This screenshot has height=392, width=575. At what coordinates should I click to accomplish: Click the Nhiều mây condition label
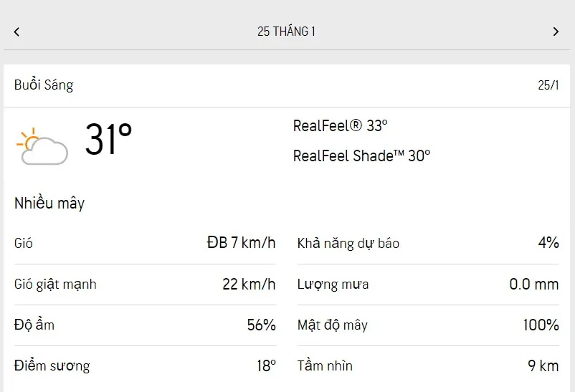point(49,204)
